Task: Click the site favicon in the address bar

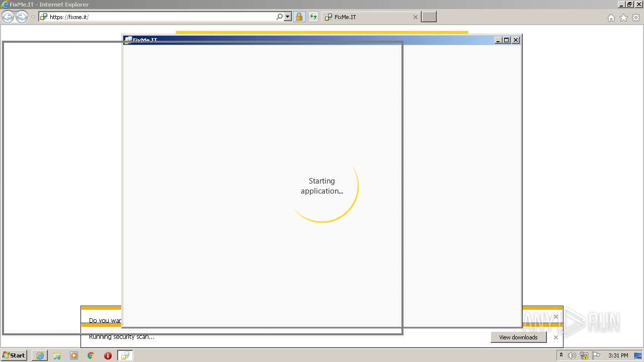Action: [x=44, y=17]
